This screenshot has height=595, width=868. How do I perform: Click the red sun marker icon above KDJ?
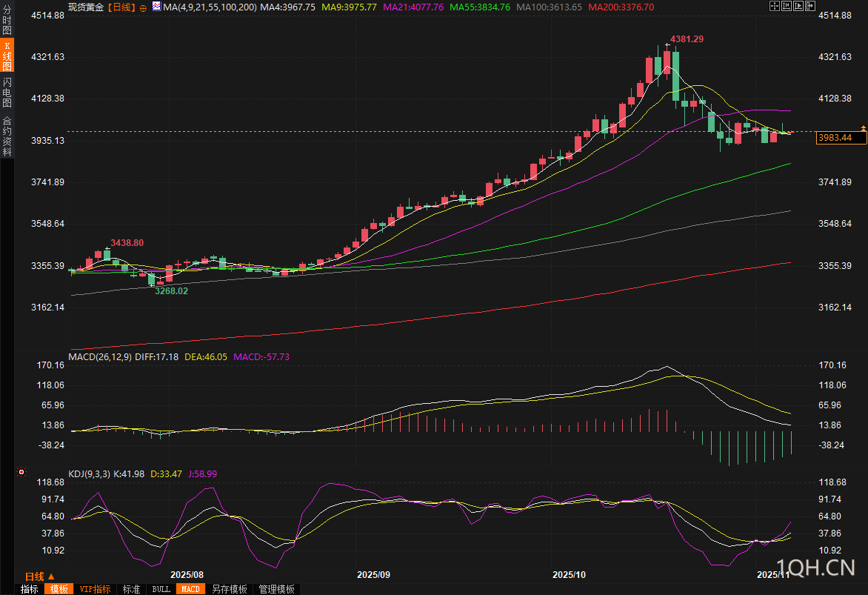[x=21, y=471]
